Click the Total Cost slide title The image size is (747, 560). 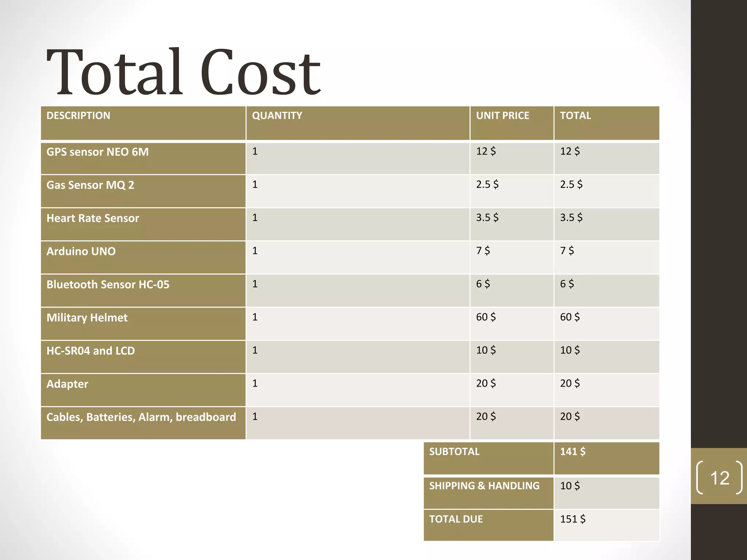pyautogui.click(x=183, y=72)
